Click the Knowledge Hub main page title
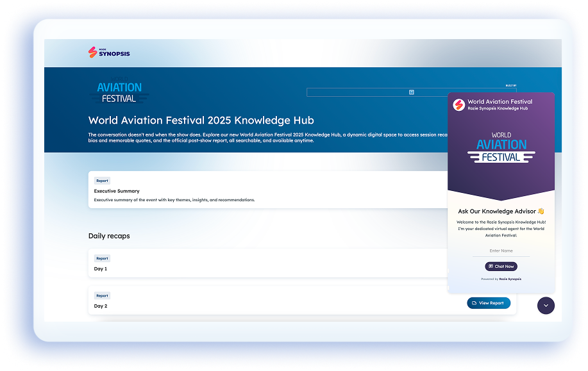This screenshot has width=588, height=371. (x=201, y=120)
